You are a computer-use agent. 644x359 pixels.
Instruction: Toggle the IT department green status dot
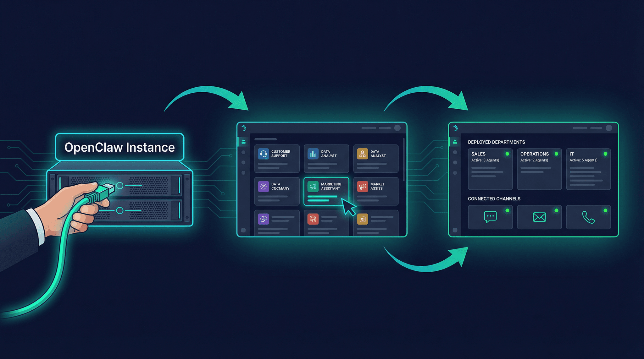(x=605, y=154)
